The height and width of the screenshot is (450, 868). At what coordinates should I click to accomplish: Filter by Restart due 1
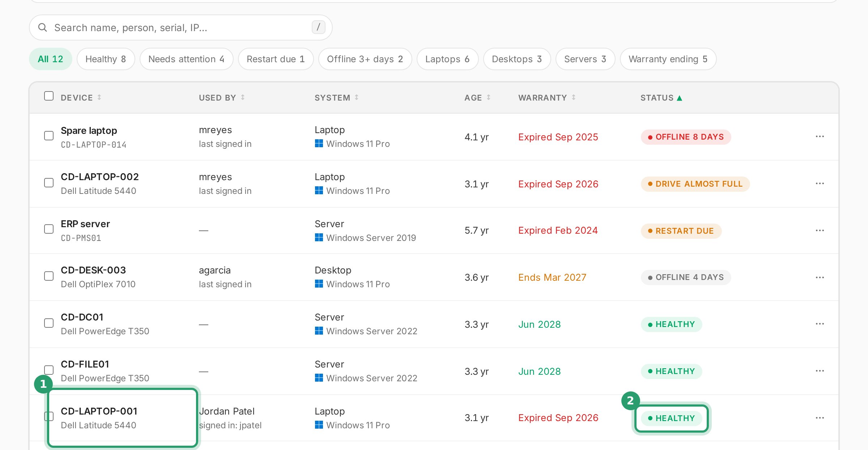[276, 59]
